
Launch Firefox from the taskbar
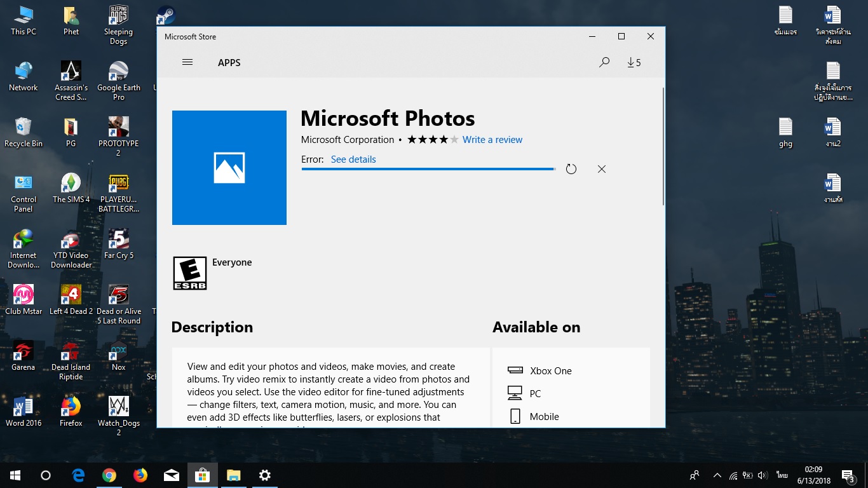140,475
